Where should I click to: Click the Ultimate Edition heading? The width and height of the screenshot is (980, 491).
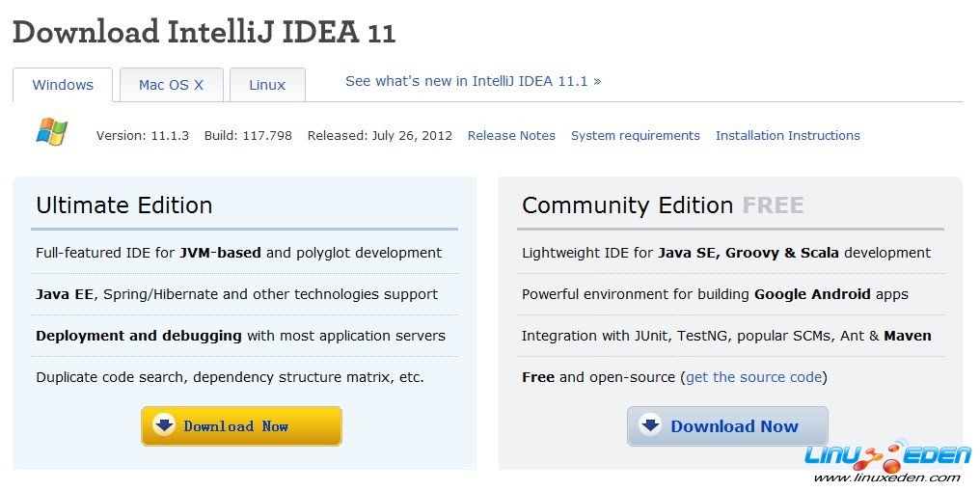pos(124,205)
